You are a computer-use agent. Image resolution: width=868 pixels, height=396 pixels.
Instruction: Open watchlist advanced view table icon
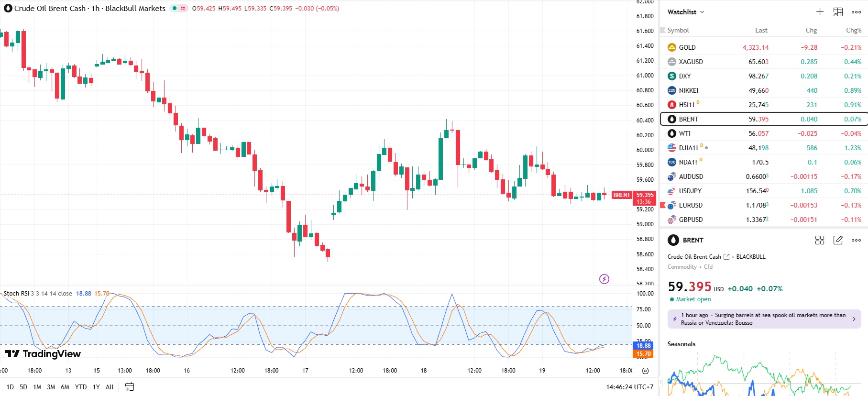point(838,12)
